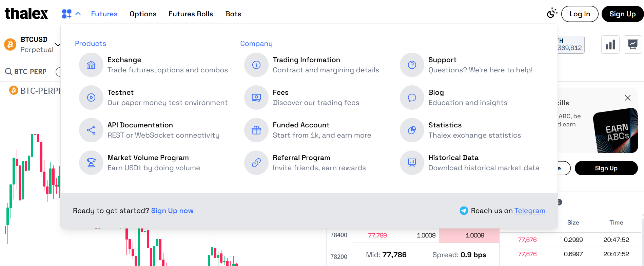The width and height of the screenshot is (644, 266).
Task: Switch to Futures Rolls tab
Action: 191,14
